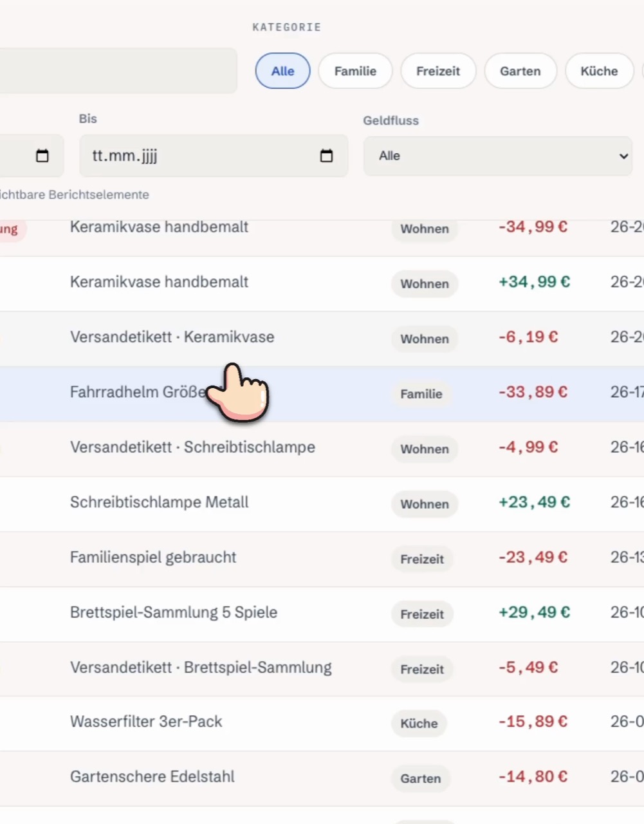
Task: Click the -5,49 € amount
Action: (x=528, y=668)
